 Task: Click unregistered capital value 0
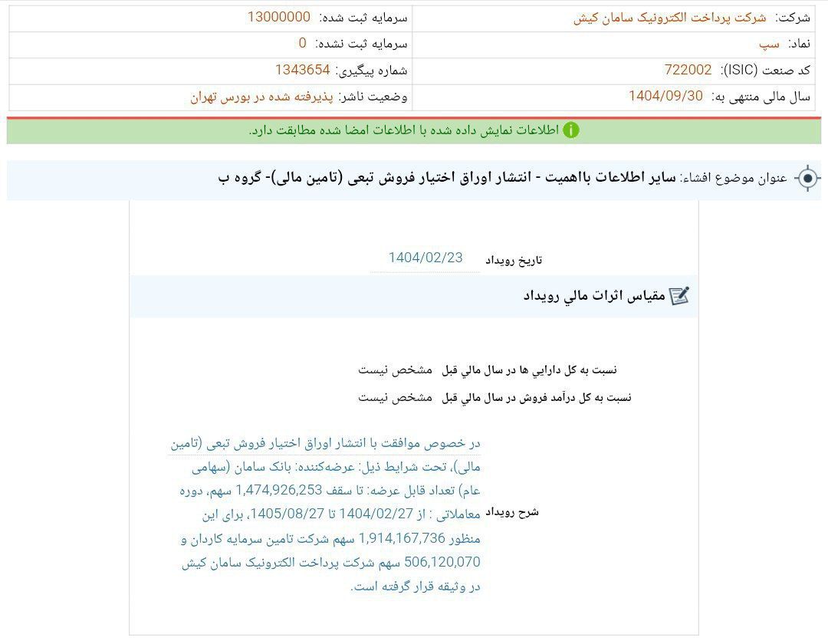(x=303, y=43)
